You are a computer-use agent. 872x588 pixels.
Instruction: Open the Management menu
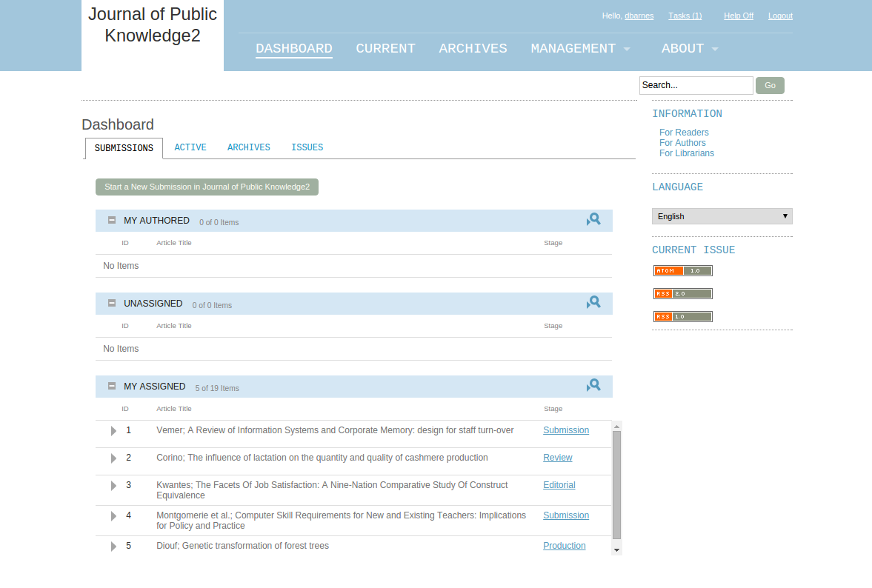tap(580, 49)
